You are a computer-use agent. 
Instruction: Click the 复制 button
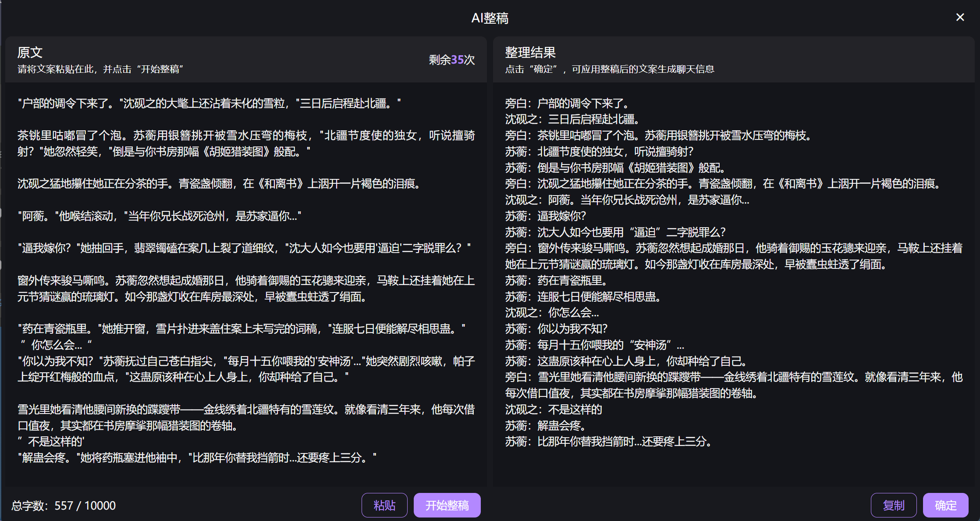point(893,505)
